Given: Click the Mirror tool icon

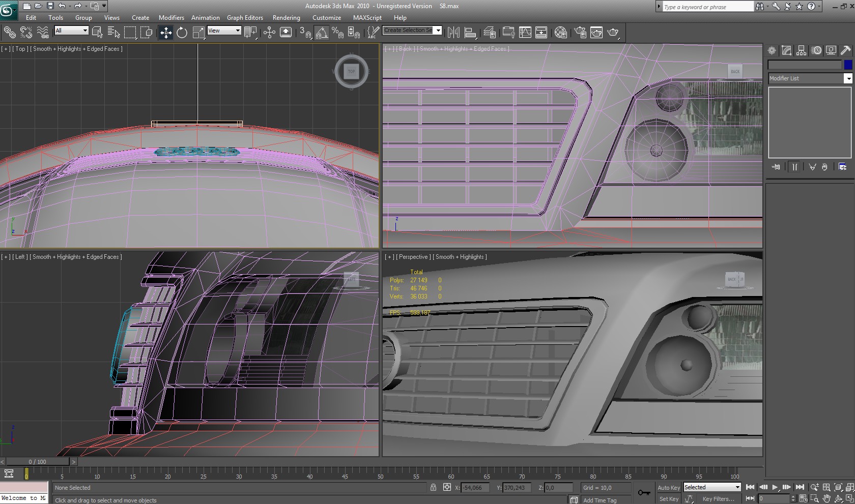Looking at the screenshot, I should pos(453,33).
